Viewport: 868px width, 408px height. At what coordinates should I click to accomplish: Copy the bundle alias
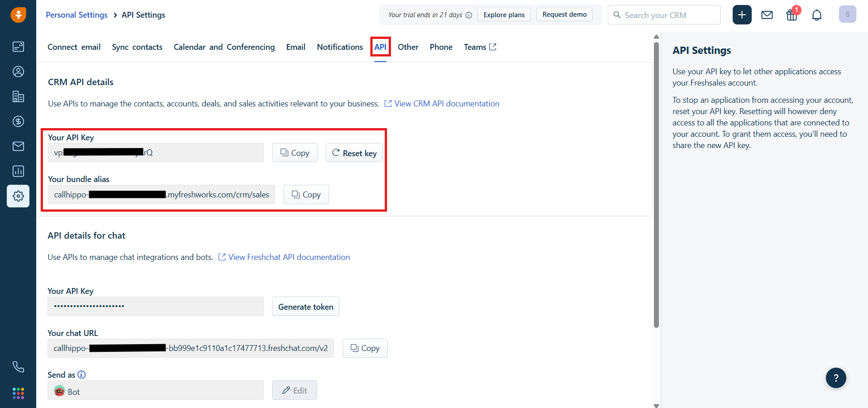tap(306, 194)
